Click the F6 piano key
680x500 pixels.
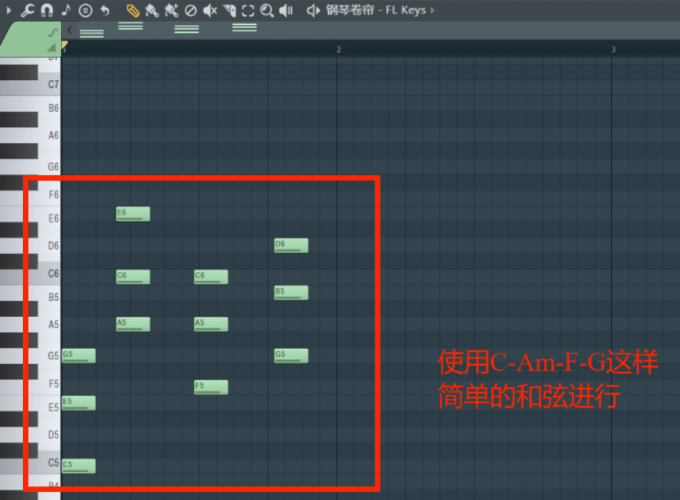tap(48, 195)
